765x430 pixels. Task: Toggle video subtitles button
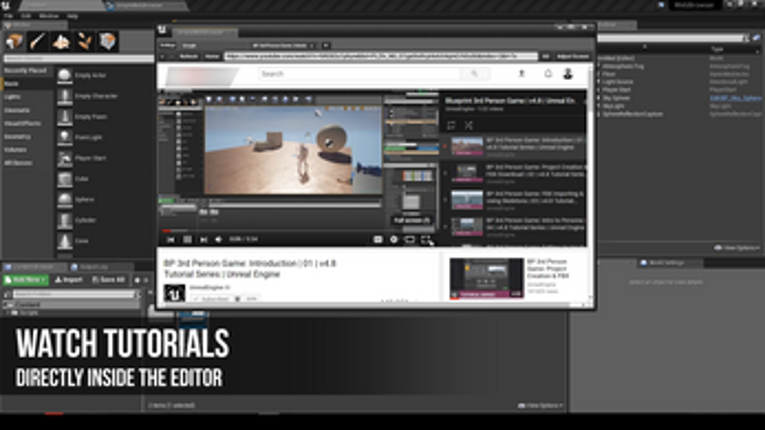[378, 240]
